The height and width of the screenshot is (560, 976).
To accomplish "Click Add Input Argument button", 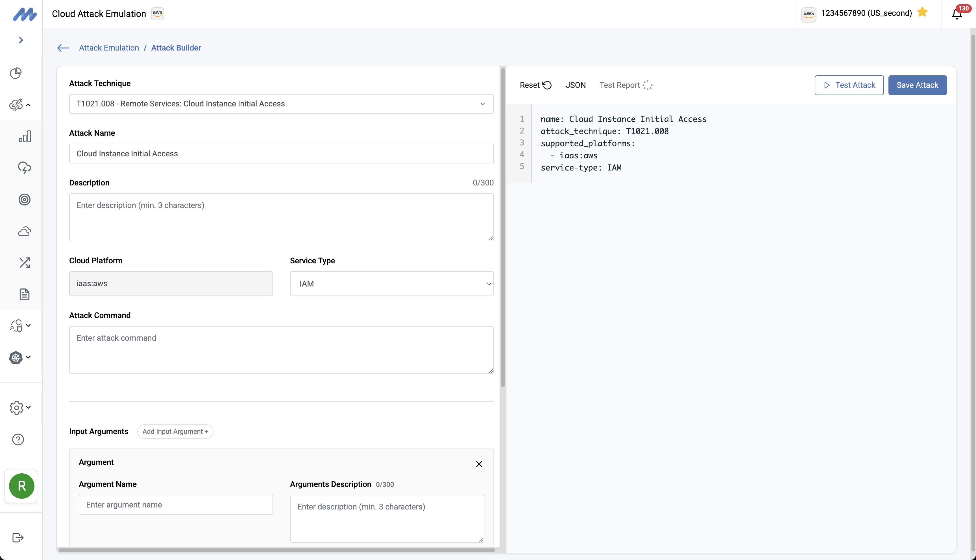I will [x=175, y=432].
